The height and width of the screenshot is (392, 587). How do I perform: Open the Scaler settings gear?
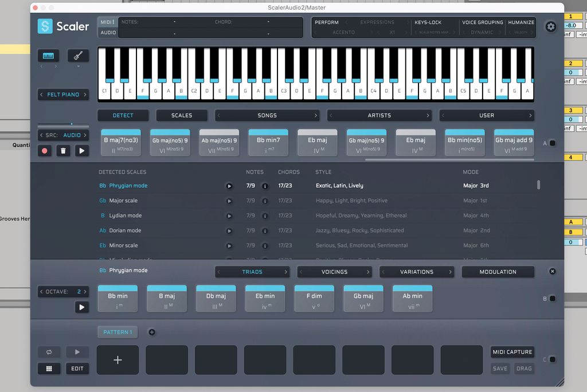550,26
